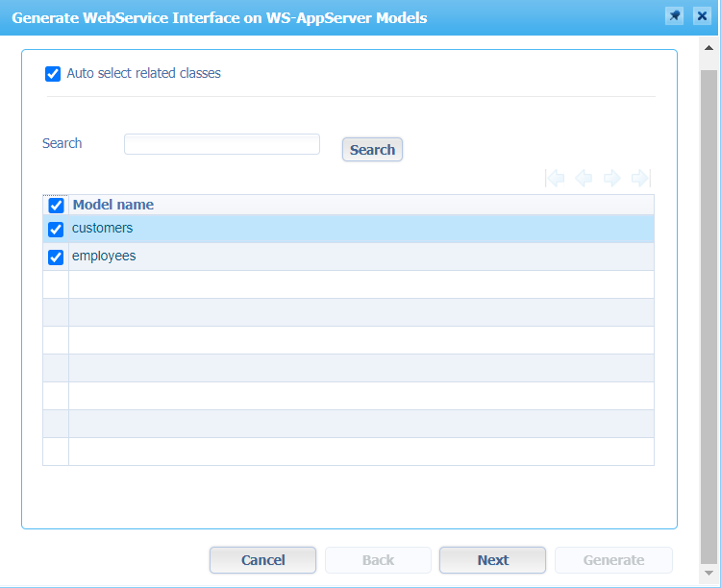Proceed with the Next button

(x=492, y=560)
